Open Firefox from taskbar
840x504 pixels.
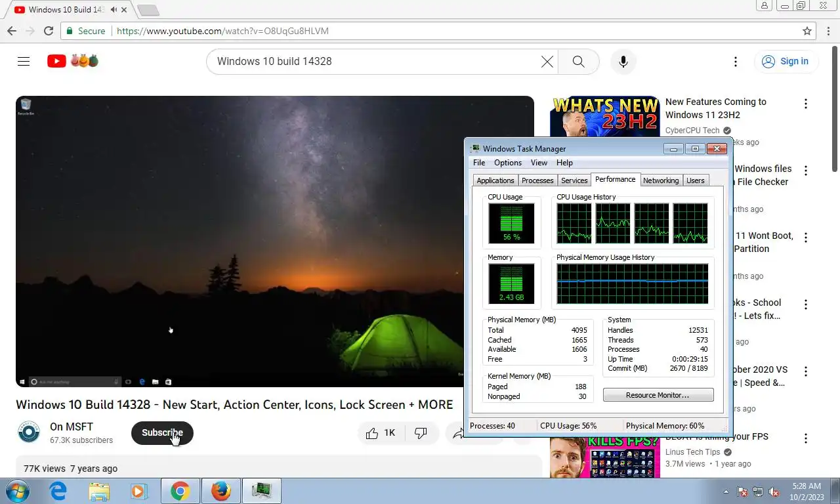(x=221, y=491)
